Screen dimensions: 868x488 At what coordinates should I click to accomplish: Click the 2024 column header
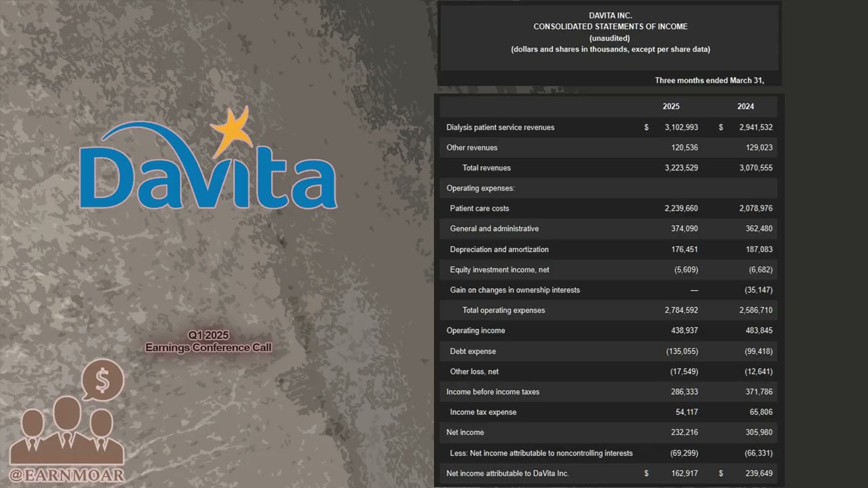pos(746,106)
